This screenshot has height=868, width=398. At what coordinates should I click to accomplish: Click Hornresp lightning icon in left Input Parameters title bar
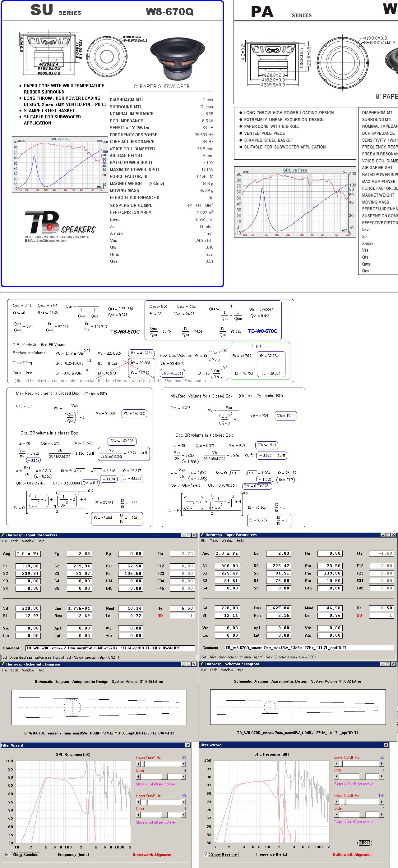coord(3,535)
